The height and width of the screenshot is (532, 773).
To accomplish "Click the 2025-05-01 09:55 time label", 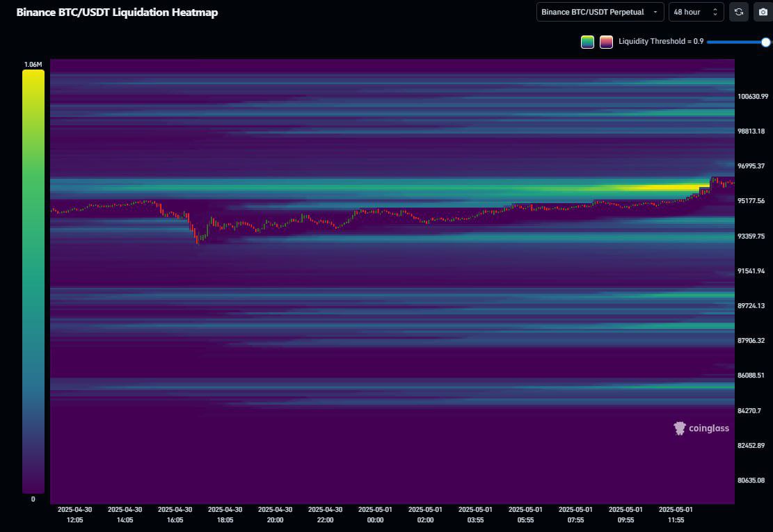I will pyautogui.click(x=625, y=515).
